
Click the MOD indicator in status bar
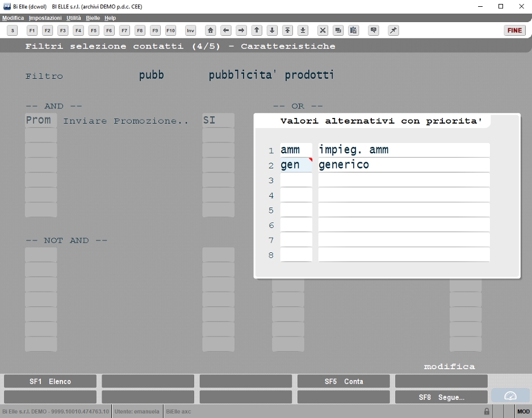(x=523, y=412)
